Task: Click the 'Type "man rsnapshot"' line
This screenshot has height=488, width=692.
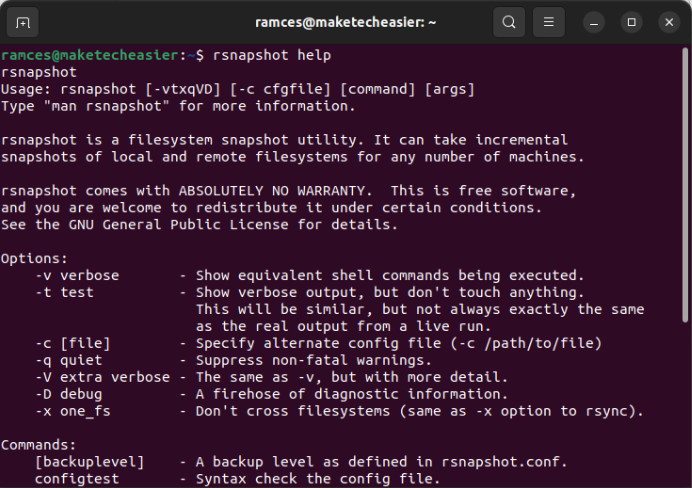Action: (x=178, y=106)
